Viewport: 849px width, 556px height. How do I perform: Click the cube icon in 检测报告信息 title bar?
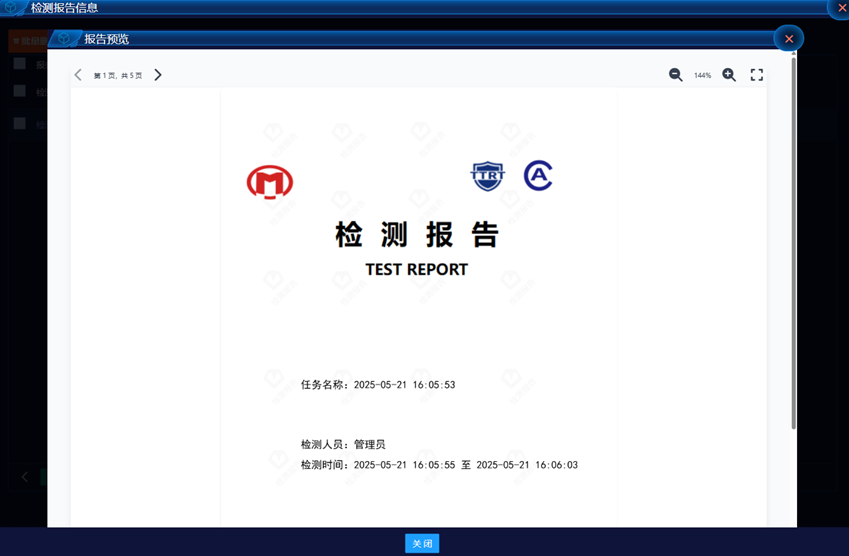(11, 8)
